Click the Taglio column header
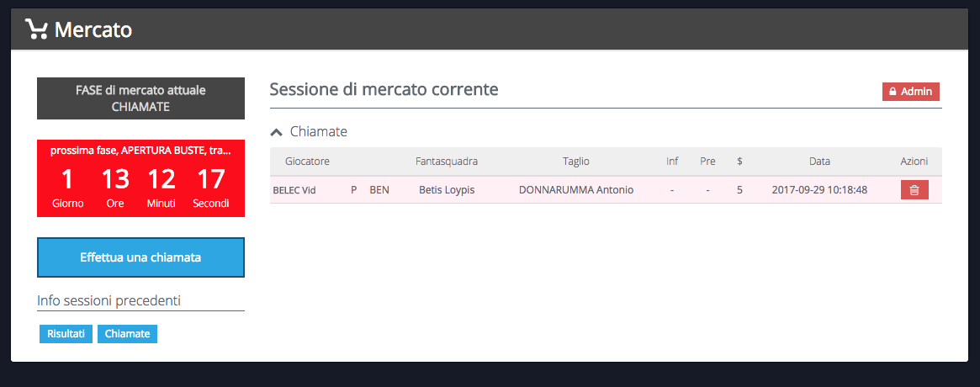Screen dimensions: 980x387 pyautogui.click(x=576, y=161)
